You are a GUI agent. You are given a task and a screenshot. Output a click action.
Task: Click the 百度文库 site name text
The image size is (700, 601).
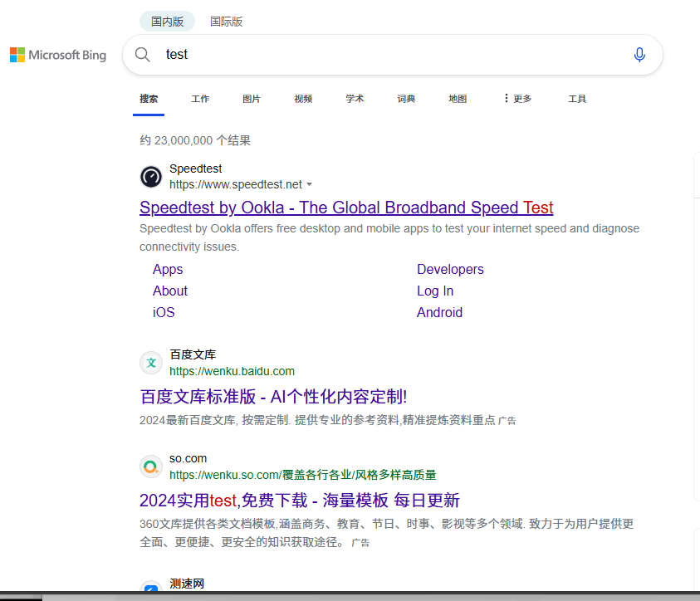click(x=193, y=354)
